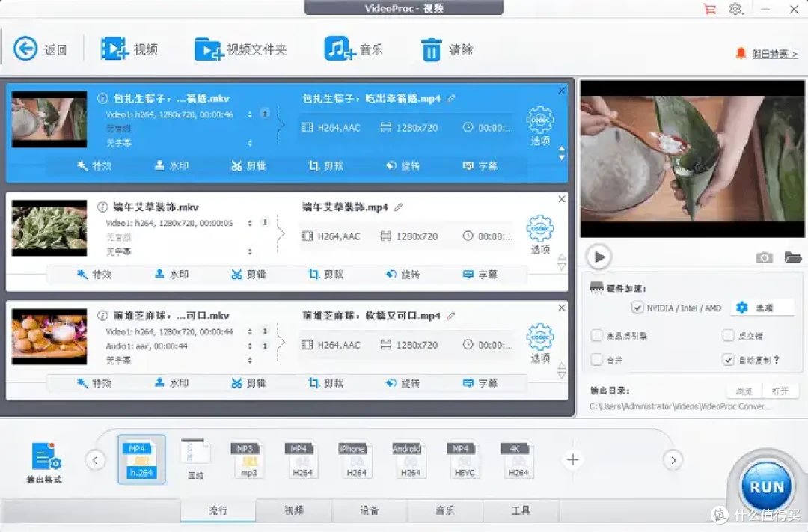808x532 pixels.
Task: Take a snapshot with camera icon
Action: (764, 257)
